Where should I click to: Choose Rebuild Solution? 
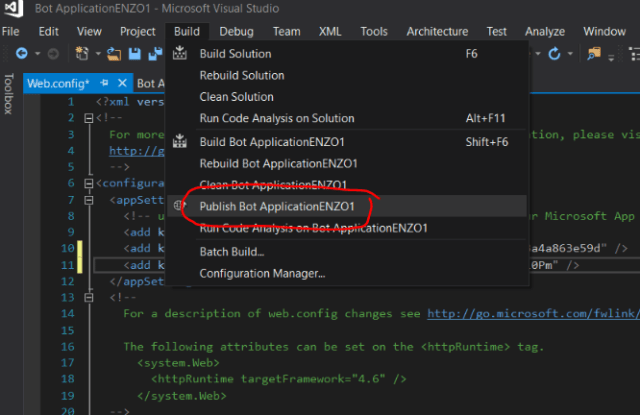[347, 75]
